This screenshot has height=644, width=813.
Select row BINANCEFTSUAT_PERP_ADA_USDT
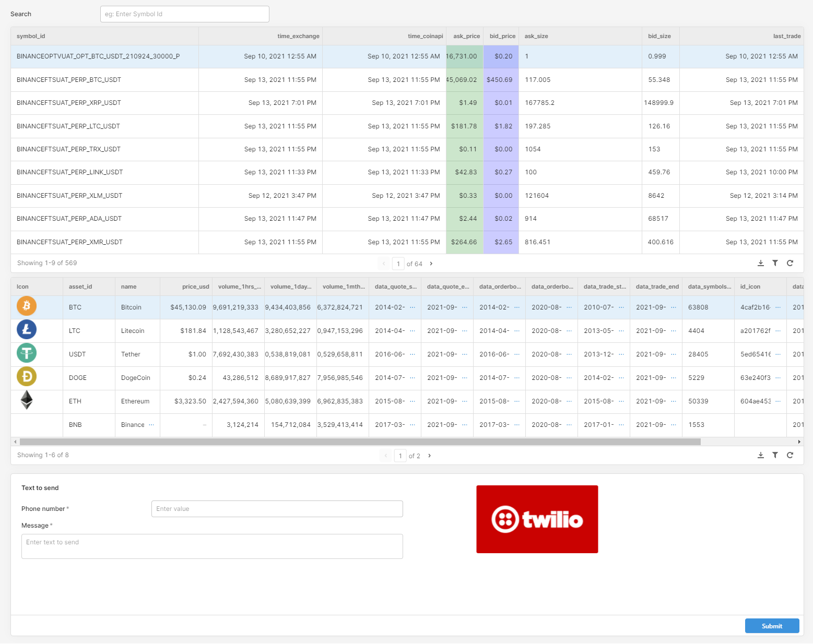pos(407,219)
